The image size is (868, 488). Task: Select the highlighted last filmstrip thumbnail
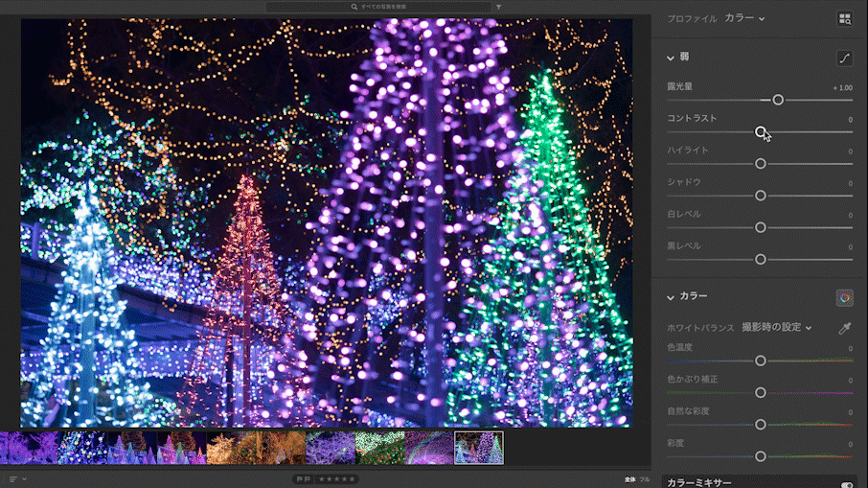(479, 448)
